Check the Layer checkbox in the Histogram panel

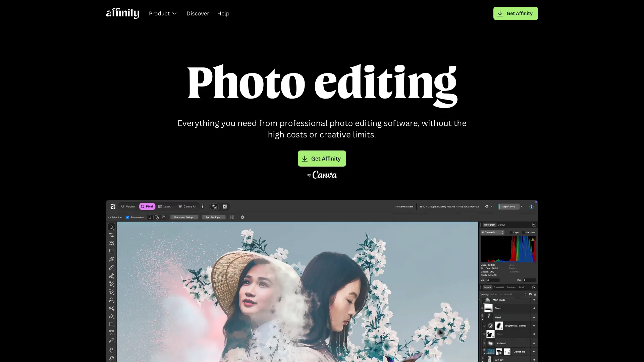(x=511, y=232)
